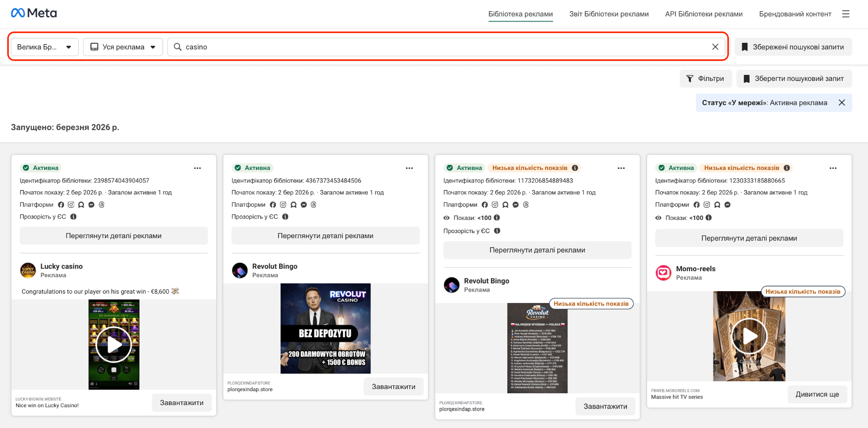The image size is (868, 428).
Task: Click the Meta logo
Action: pos(34,13)
